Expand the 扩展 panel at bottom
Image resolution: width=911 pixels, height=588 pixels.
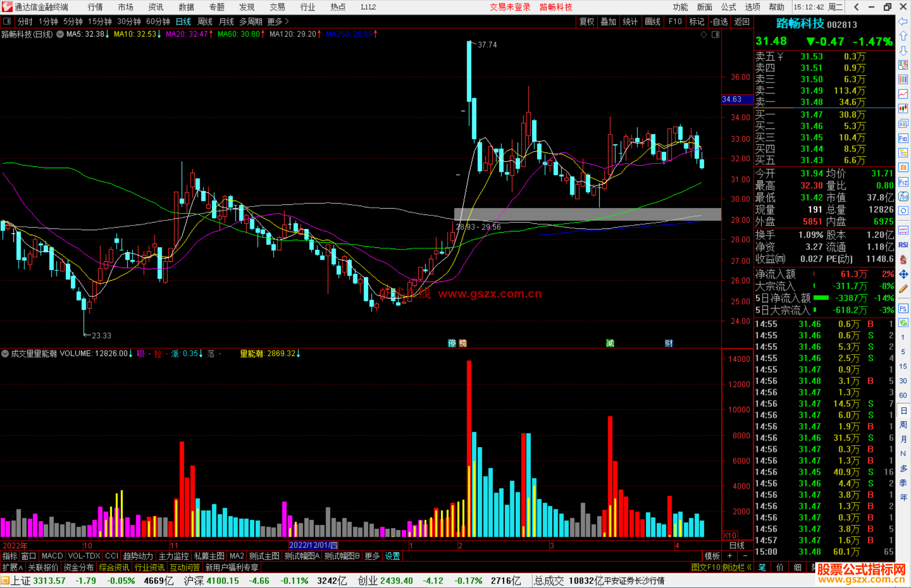(x=13, y=567)
